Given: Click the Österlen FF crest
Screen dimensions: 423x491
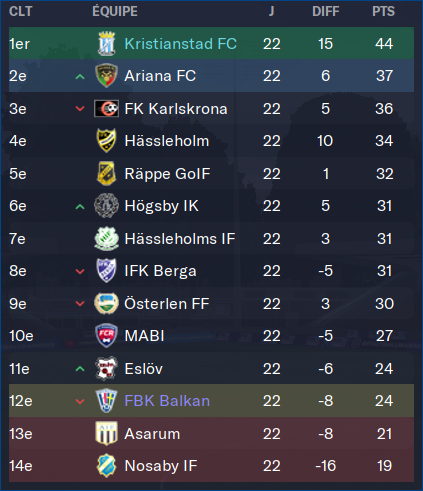Looking at the screenshot, I should tap(106, 303).
